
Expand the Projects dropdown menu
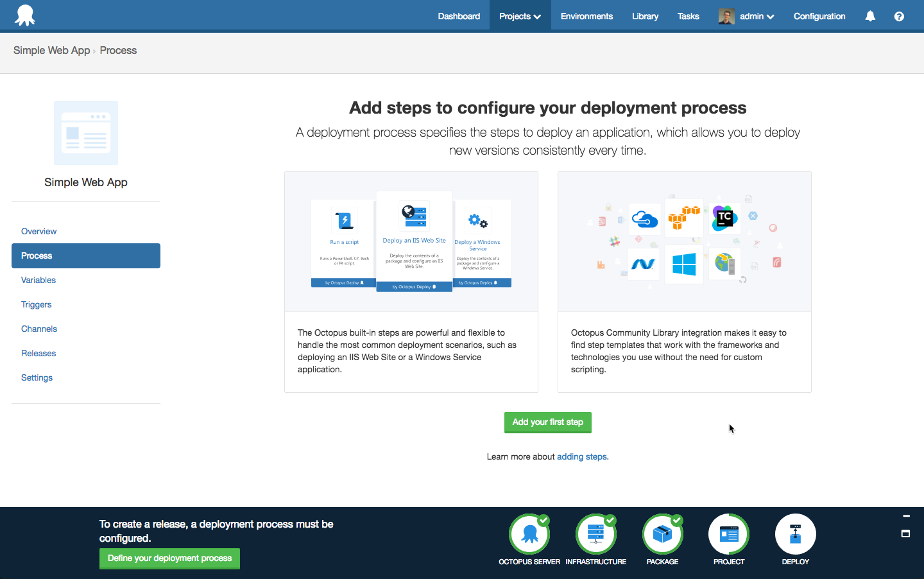point(520,16)
